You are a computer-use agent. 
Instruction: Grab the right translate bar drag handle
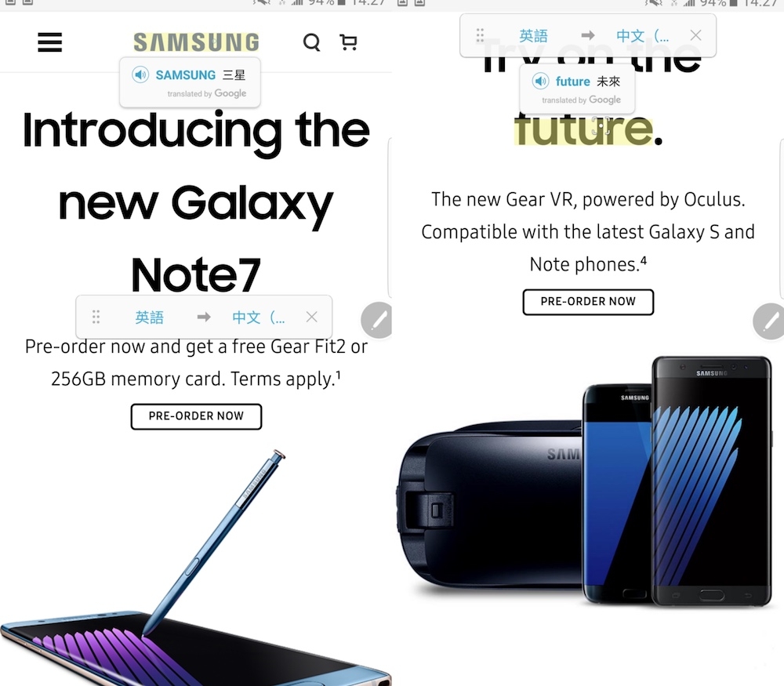(x=480, y=35)
